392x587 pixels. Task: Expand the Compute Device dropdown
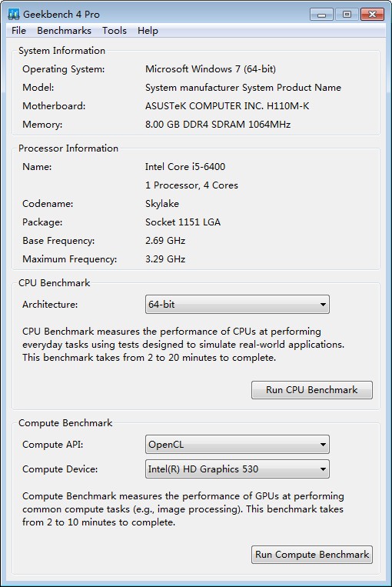point(238,469)
